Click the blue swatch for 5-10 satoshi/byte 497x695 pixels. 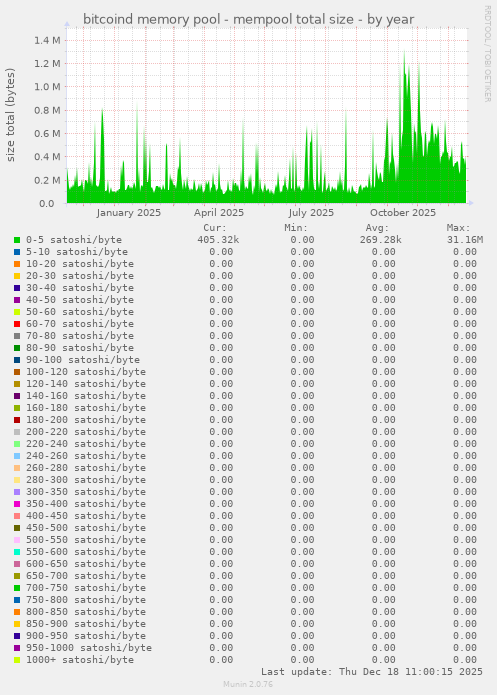point(17,252)
